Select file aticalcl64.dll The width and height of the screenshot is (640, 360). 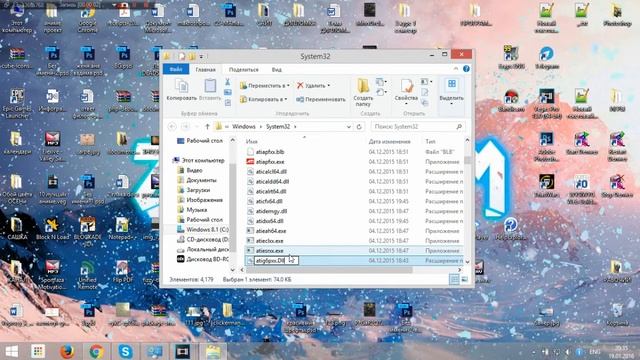point(271,172)
